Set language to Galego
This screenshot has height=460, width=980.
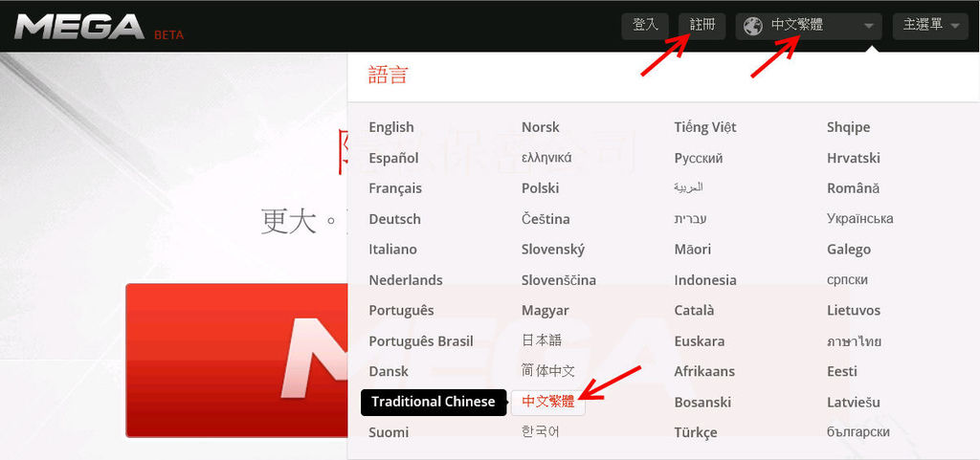[x=849, y=250]
